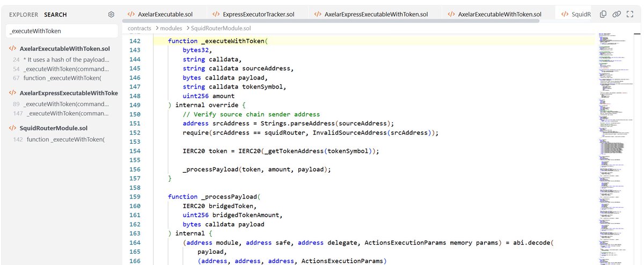Screen dimensions: 644x265
Task: Click the SquidR tab file icon
Action: 565,14
